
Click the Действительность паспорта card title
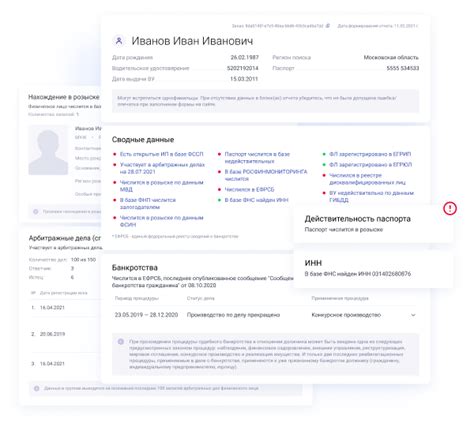pos(358,219)
